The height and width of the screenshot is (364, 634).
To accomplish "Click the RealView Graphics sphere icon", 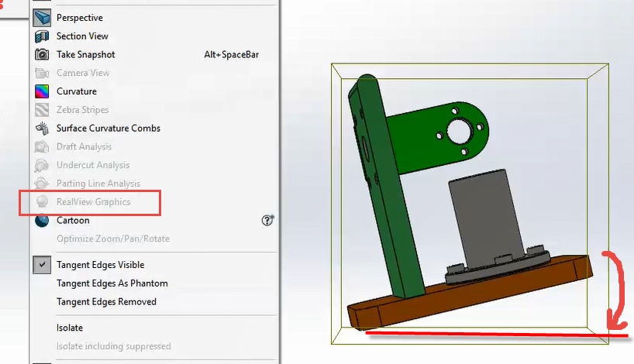I will 42,201.
